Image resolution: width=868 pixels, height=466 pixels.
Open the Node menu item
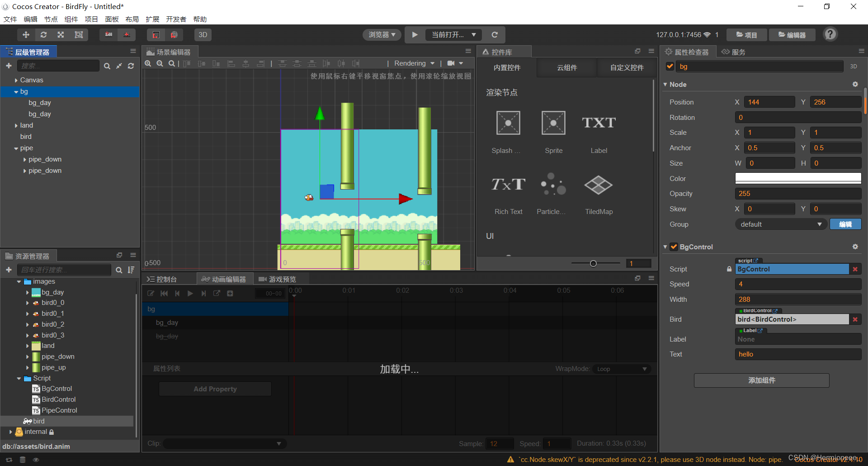[51, 19]
